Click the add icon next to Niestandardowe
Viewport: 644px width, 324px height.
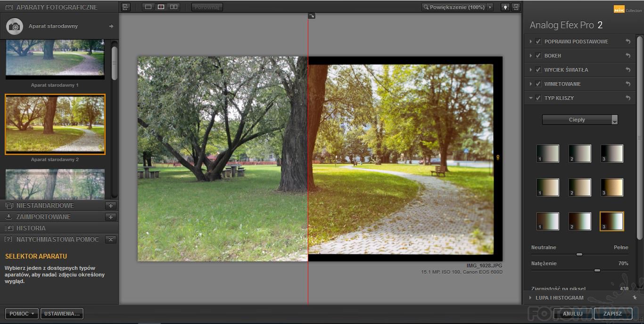point(111,206)
